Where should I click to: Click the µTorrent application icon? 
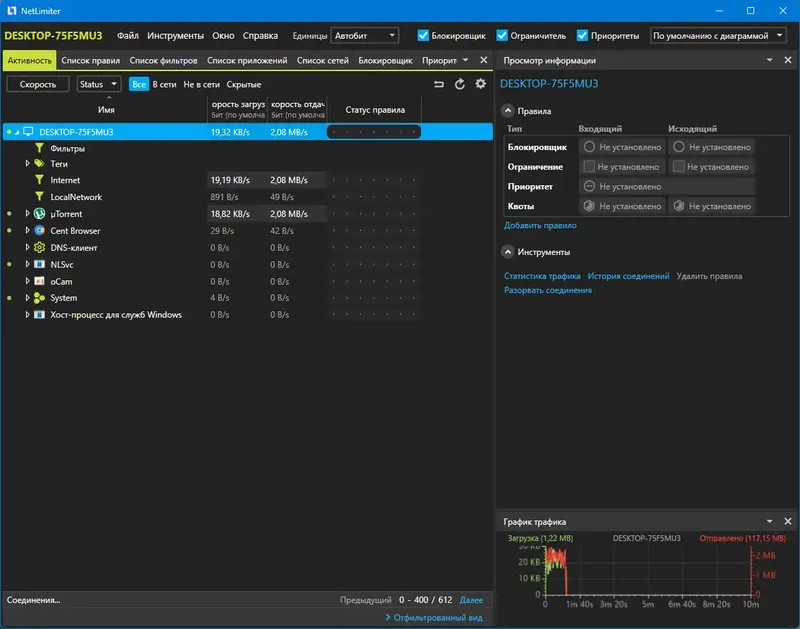39,214
